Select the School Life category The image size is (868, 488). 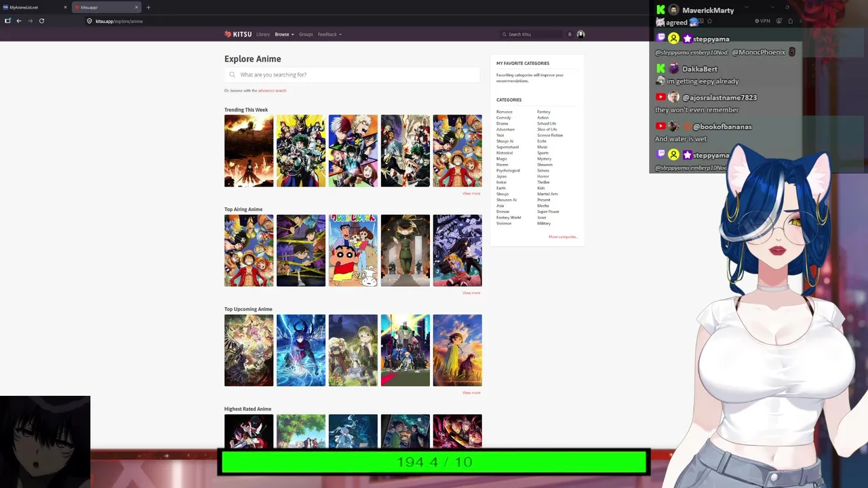pyautogui.click(x=547, y=123)
